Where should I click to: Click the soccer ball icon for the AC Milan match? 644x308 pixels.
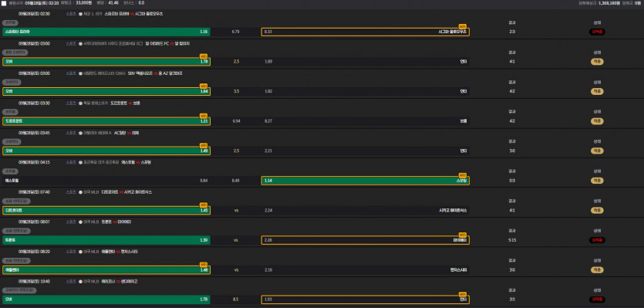point(80,133)
